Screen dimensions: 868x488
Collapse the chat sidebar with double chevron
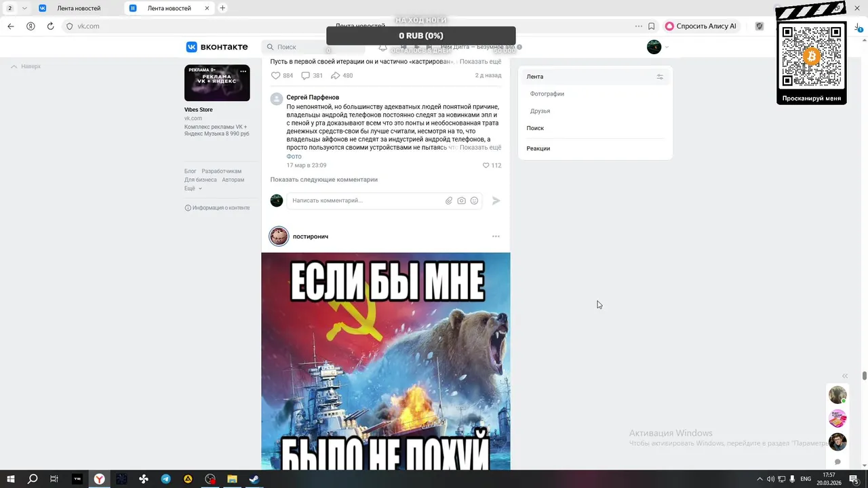pos(845,376)
